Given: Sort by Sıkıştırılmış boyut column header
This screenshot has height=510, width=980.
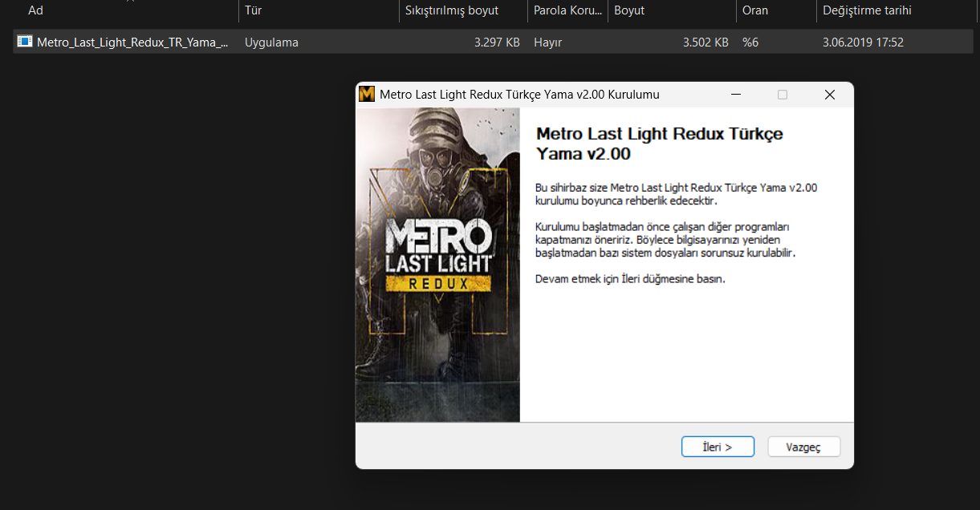Looking at the screenshot, I should point(452,10).
